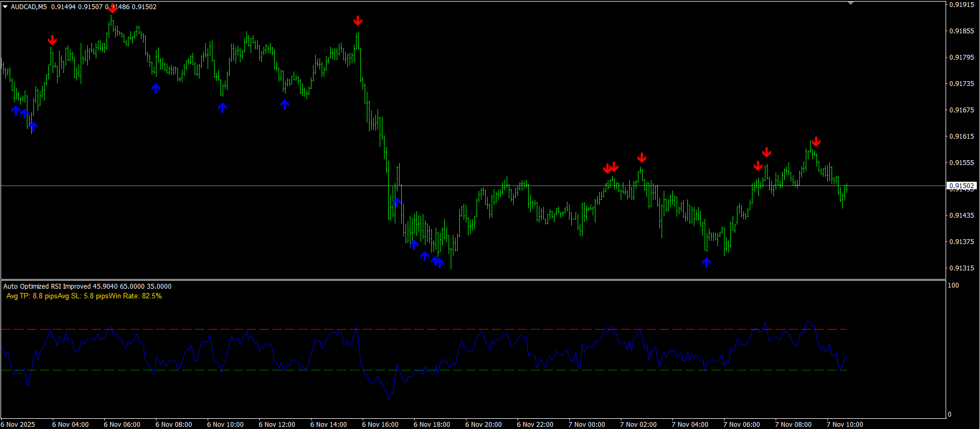
Task: Click the '6 Nov 20:00' time label
Action: pyautogui.click(x=484, y=425)
